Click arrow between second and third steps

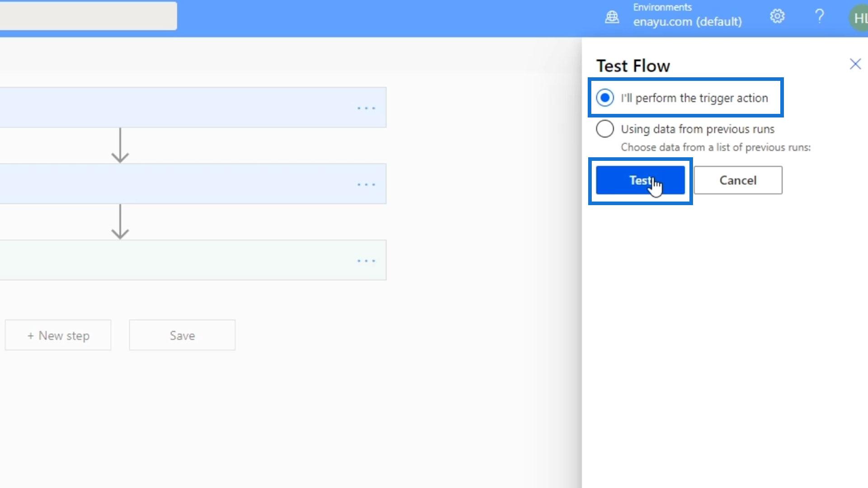pyautogui.click(x=120, y=222)
